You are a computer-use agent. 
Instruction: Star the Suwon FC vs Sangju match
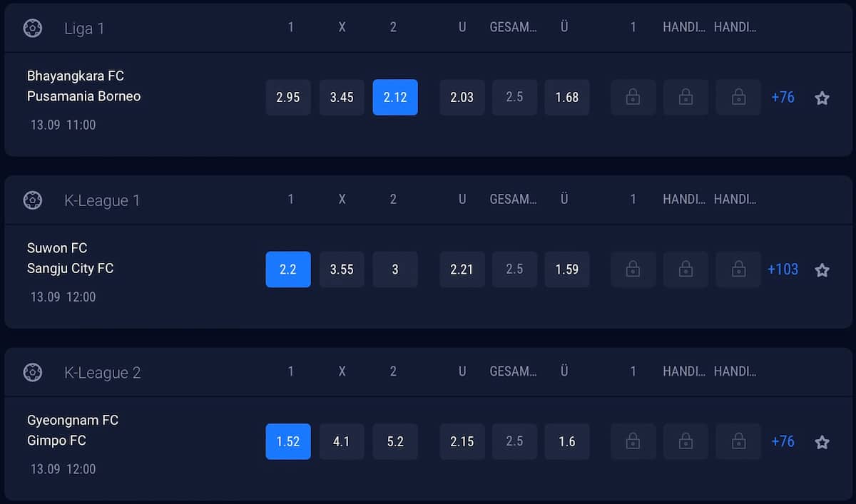822,270
